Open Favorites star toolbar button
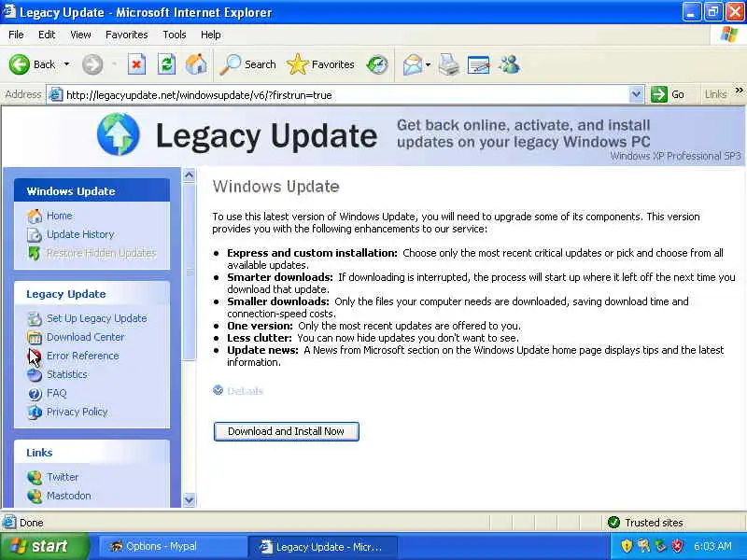Image resolution: width=747 pixels, height=560 pixels. 320,64
